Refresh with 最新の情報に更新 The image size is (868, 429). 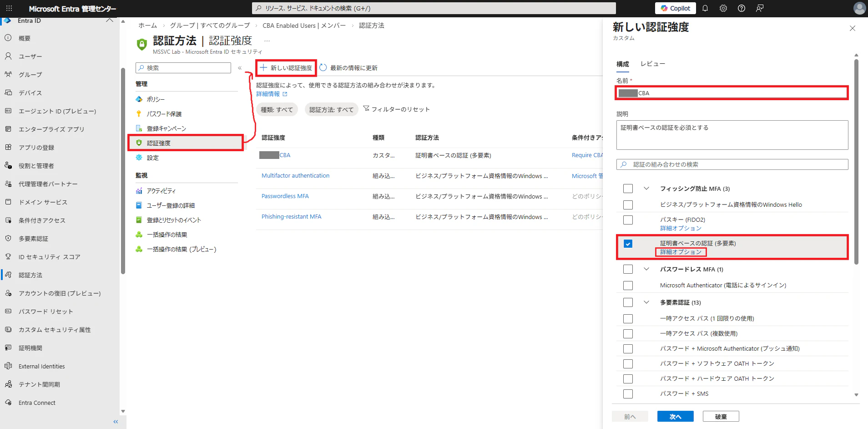(x=348, y=68)
